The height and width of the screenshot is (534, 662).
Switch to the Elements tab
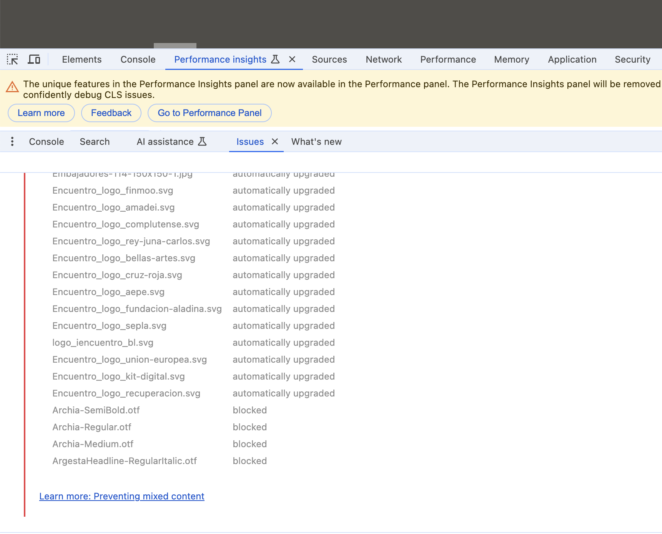point(81,60)
